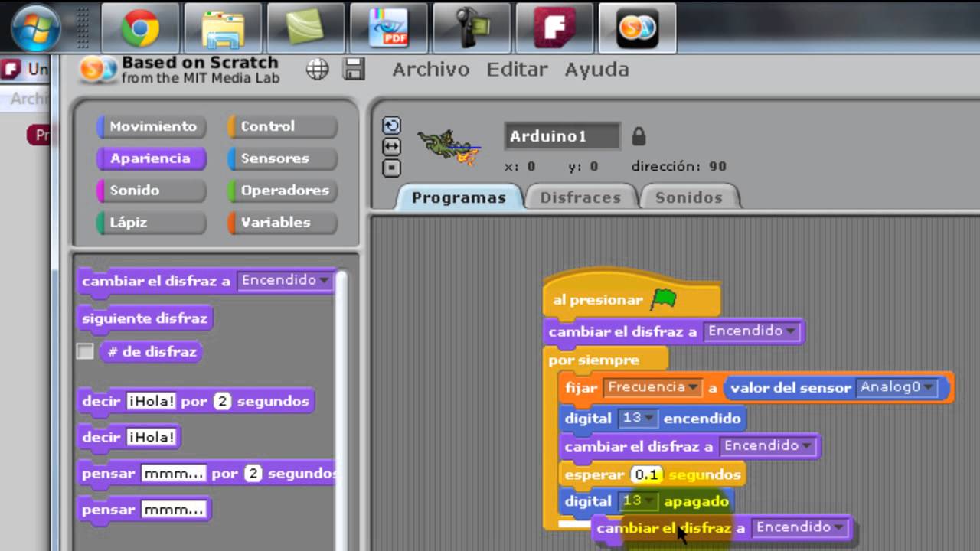Open the Archivo menu

(x=430, y=70)
